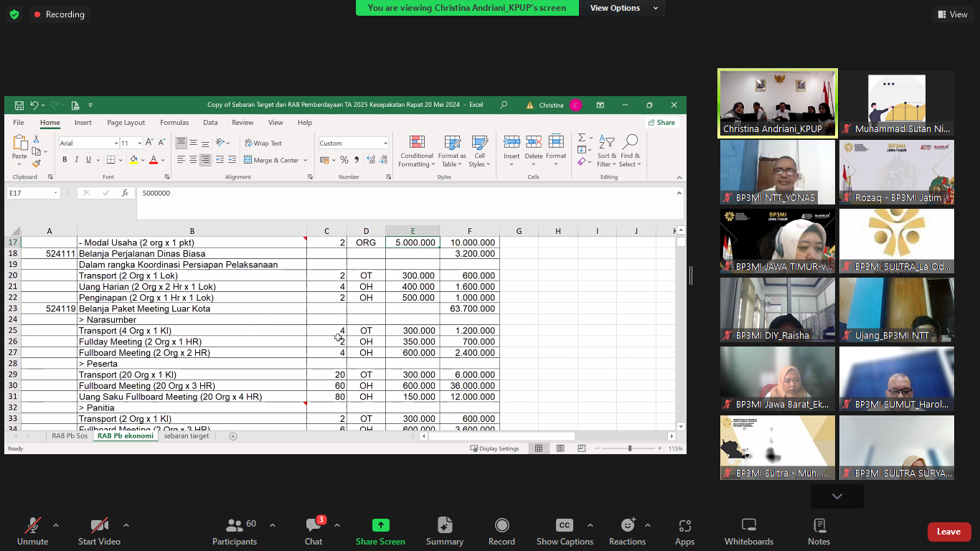980x551 pixels.
Task: Open Zoom Reactions panel
Action: tap(627, 531)
